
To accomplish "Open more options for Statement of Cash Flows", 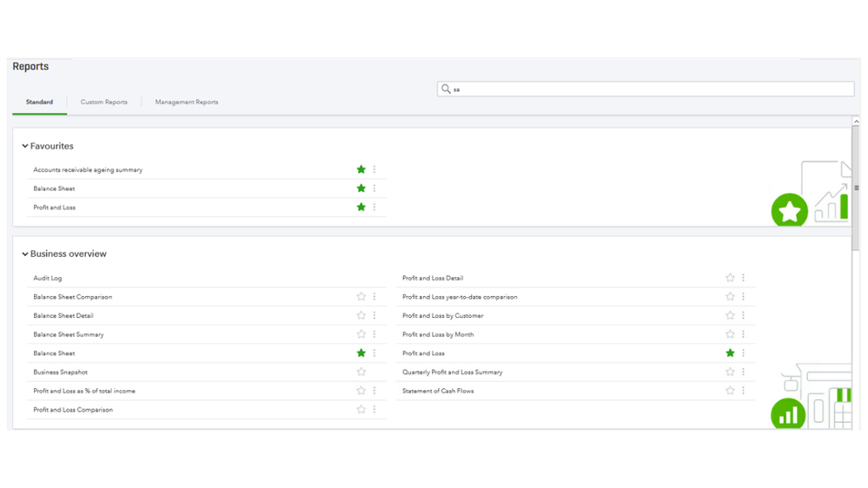I will (744, 391).
